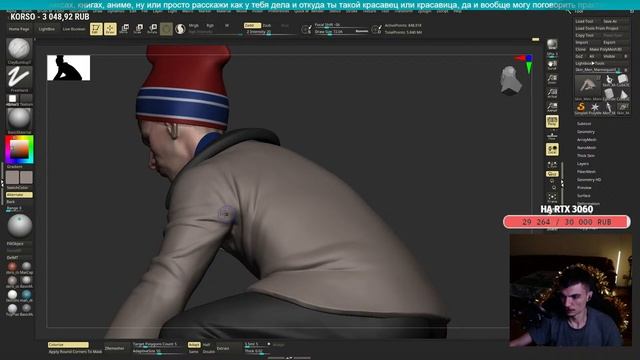
Task: Open the Alpha selector swatch
Action: 13,98
